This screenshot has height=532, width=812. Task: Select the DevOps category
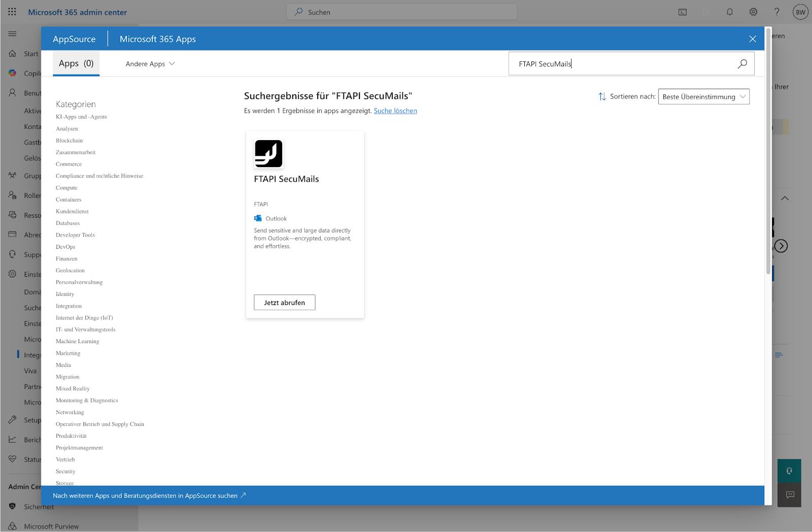[65, 247]
